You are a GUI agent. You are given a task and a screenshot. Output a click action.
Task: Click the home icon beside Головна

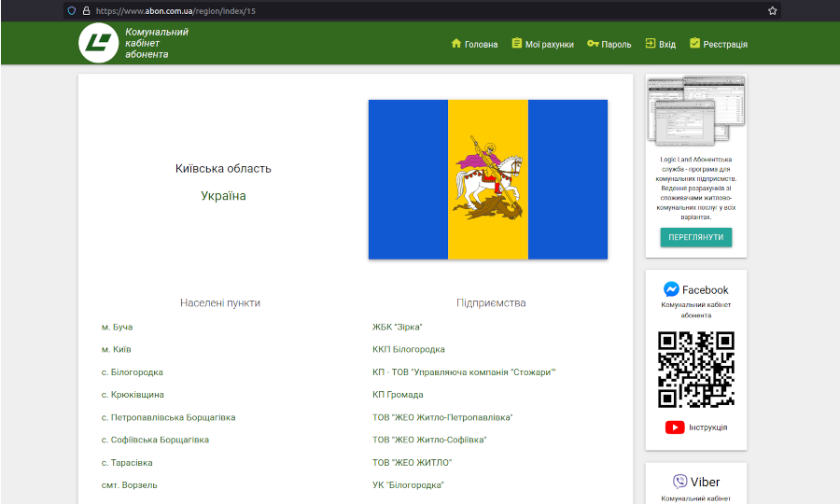pyautogui.click(x=455, y=43)
